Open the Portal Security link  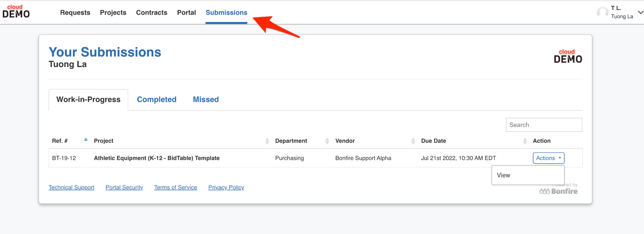(x=124, y=187)
